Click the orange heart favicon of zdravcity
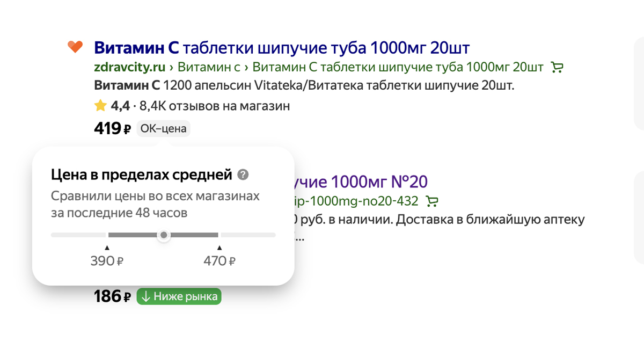 (75, 47)
